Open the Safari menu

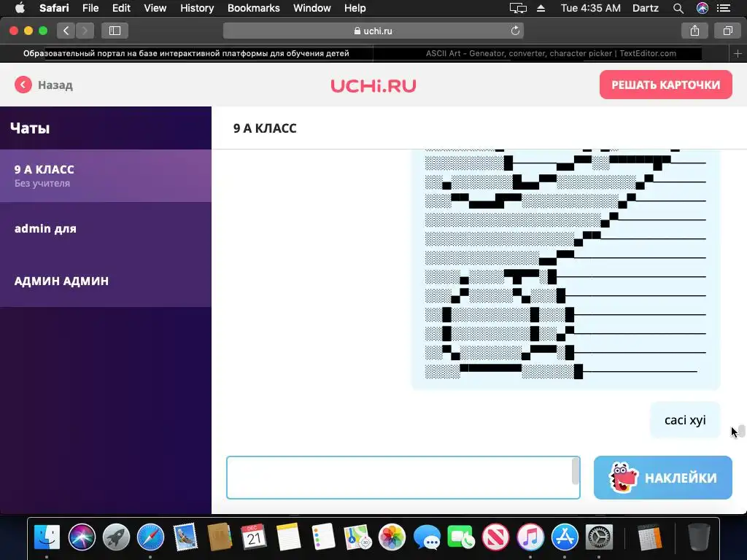pyautogui.click(x=54, y=8)
